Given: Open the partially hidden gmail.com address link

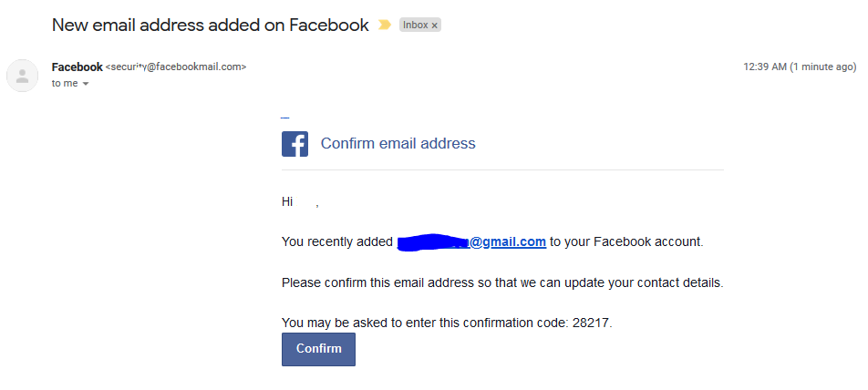Looking at the screenshot, I should pos(471,241).
